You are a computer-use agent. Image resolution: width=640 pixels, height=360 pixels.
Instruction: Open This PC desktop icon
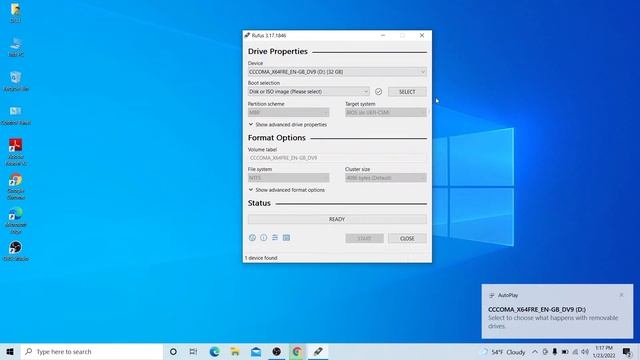[x=16, y=47]
